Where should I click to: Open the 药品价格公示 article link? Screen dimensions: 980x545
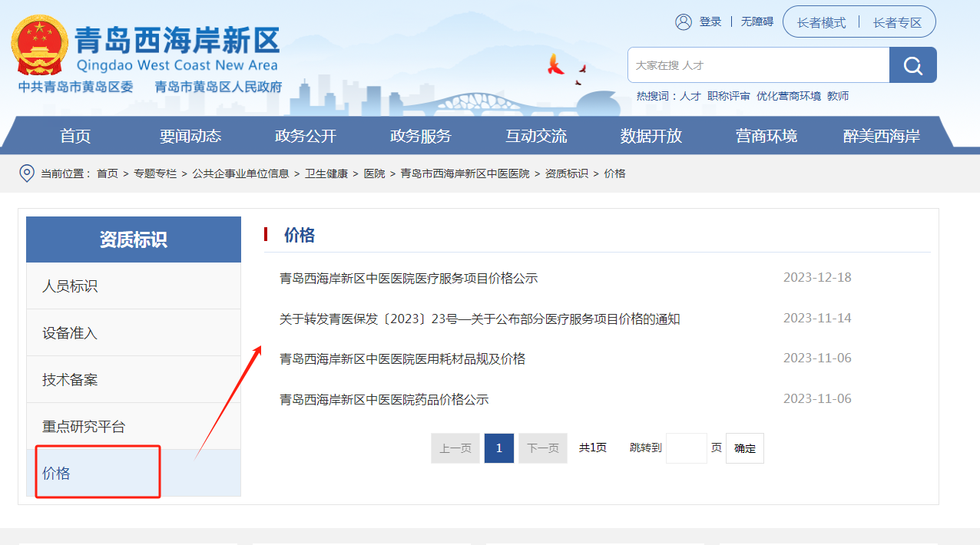click(384, 399)
